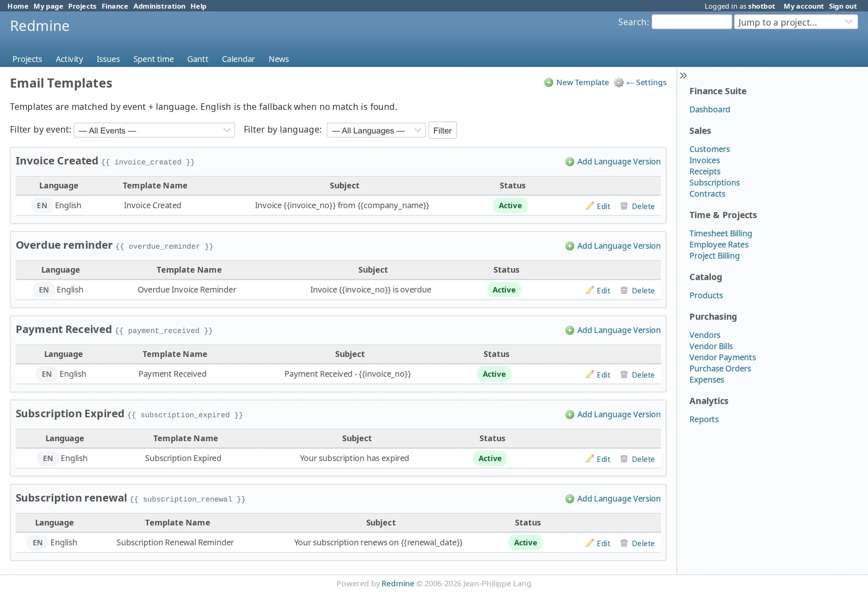The image size is (868, 592).
Task: Switch to the Spent time tab
Action: [x=153, y=59]
